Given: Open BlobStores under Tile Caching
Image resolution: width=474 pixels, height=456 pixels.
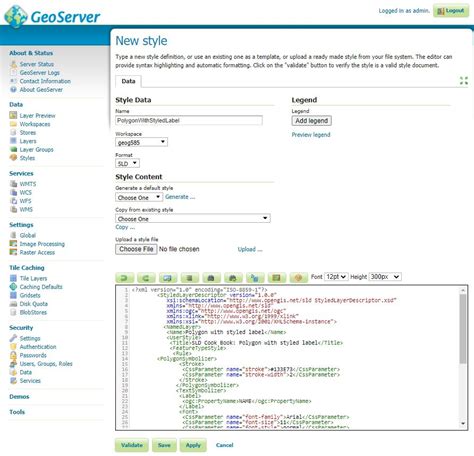Looking at the screenshot, I should coord(33,312).
